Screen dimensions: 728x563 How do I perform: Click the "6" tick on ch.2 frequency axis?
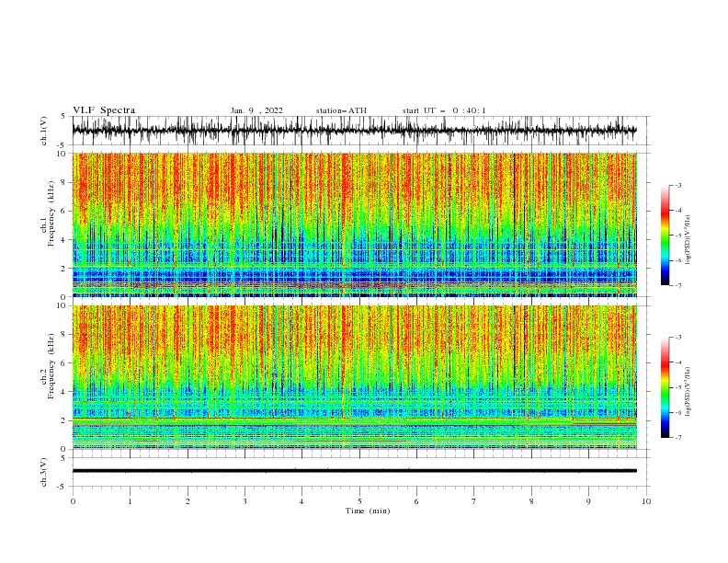pyautogui.click(x=64, y=363)
